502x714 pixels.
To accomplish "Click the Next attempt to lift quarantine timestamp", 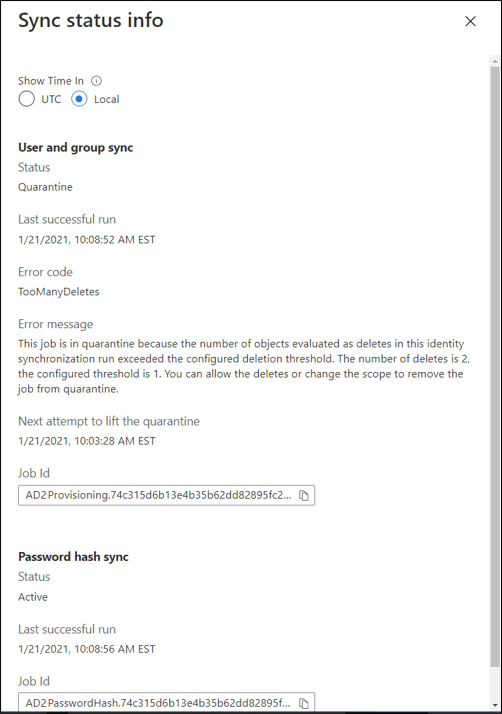I will (x=87, y=441).
